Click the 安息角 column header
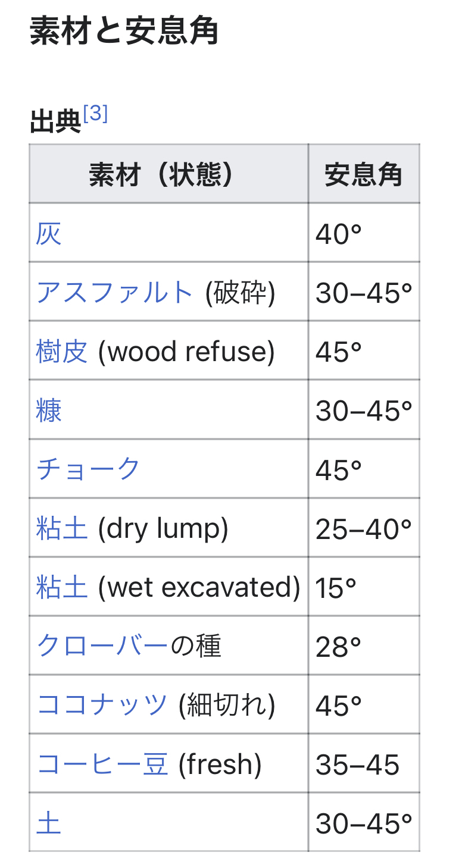 coord(363,175)
